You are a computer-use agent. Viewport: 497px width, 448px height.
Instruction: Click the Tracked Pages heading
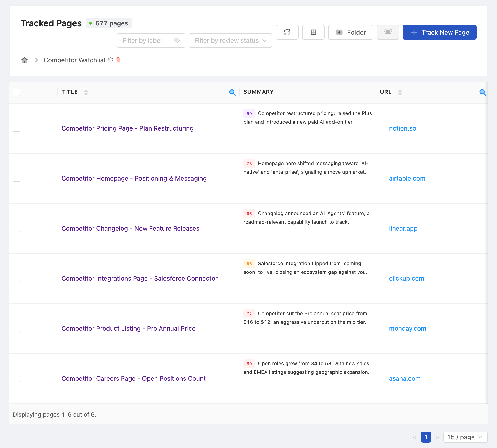pos(51,23)
